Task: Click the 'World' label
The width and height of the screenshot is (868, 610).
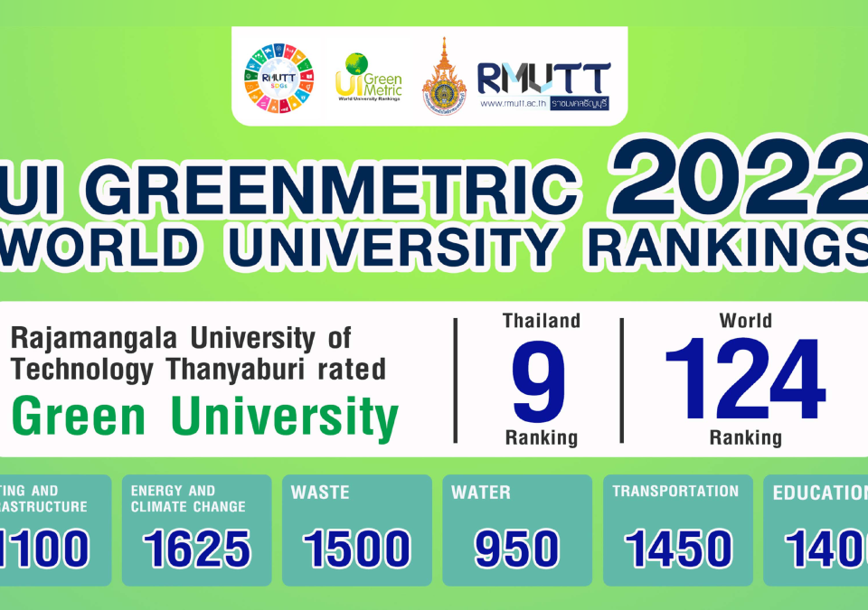Action: coord(746,321)
